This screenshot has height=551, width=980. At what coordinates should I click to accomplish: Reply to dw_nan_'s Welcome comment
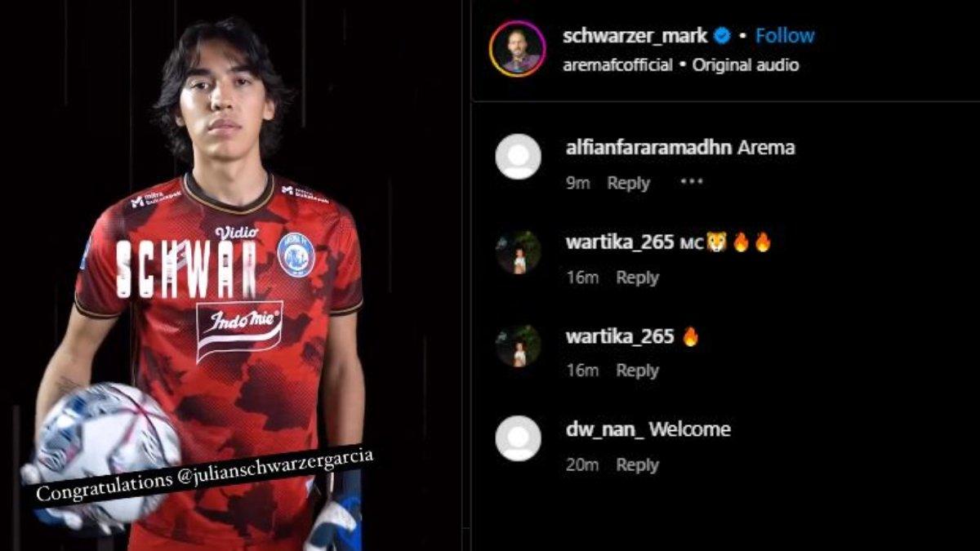click(638, 465)
